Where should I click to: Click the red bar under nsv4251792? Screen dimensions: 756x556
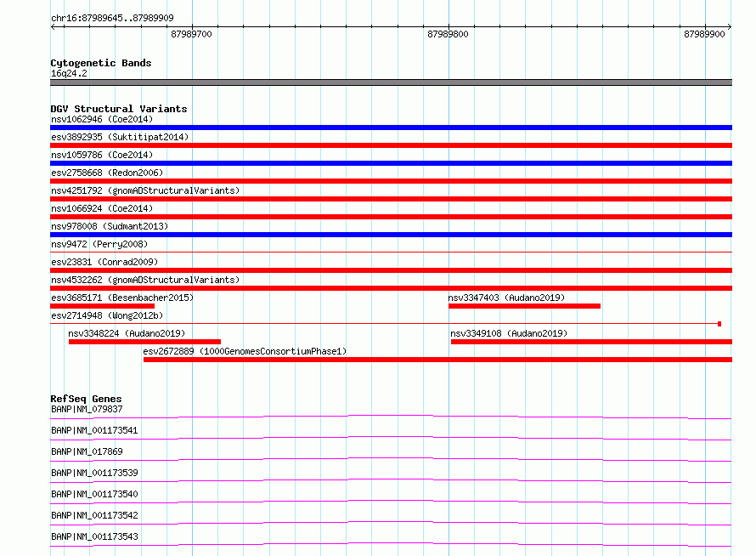391,199
